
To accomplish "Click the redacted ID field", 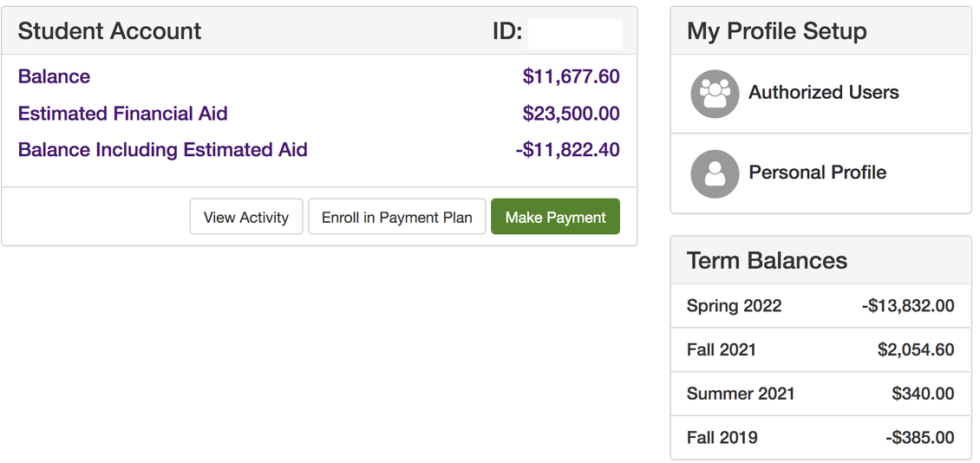I will pos(575,34).
